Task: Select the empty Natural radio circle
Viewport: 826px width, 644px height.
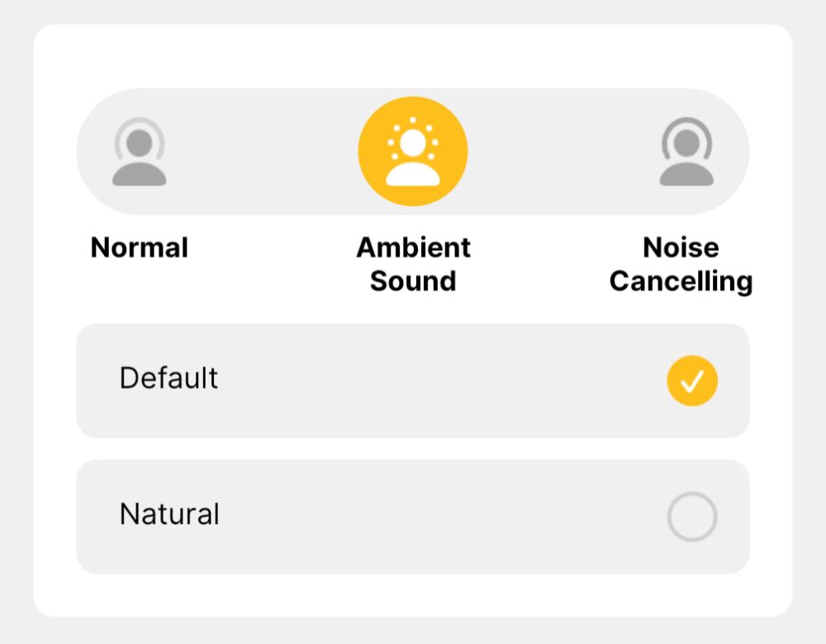Action: (x=692, y=517)
